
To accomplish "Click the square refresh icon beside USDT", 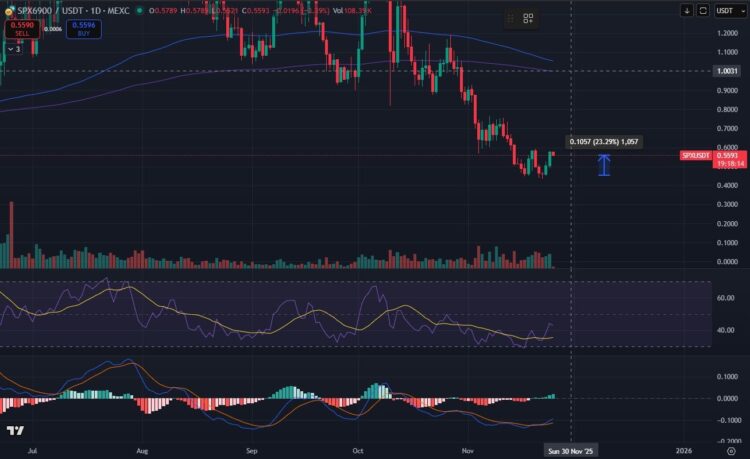I will (703, 10).
